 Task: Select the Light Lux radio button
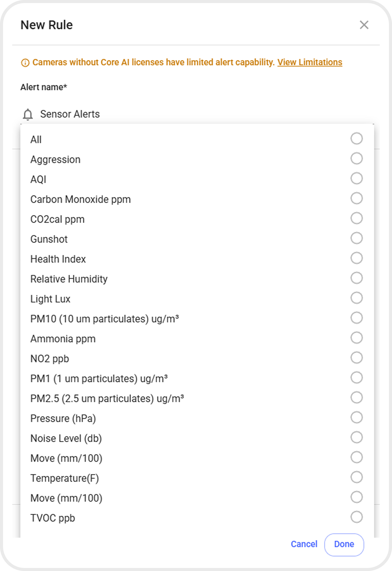(356, 298)
